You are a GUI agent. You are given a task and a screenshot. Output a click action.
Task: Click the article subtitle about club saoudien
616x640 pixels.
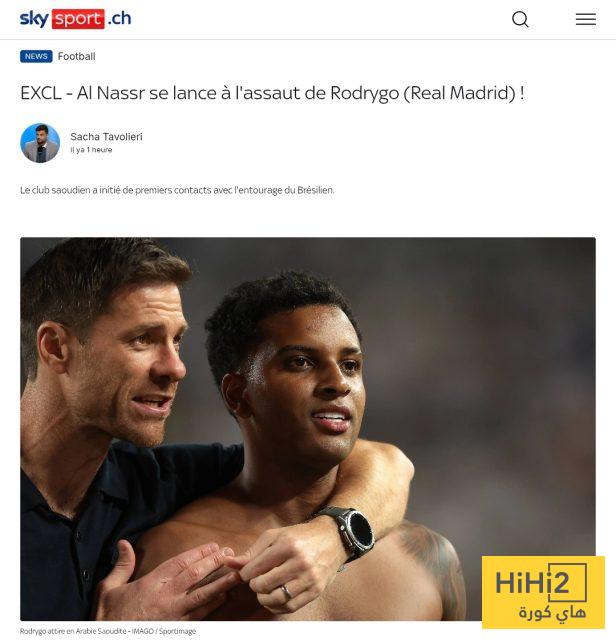pyautogui.click(x=177, y=190)
